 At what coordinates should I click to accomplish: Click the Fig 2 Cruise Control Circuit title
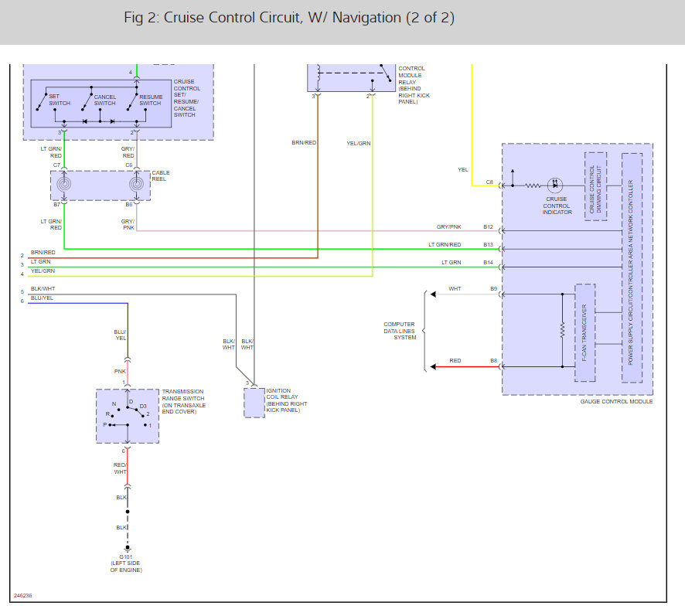288,18
